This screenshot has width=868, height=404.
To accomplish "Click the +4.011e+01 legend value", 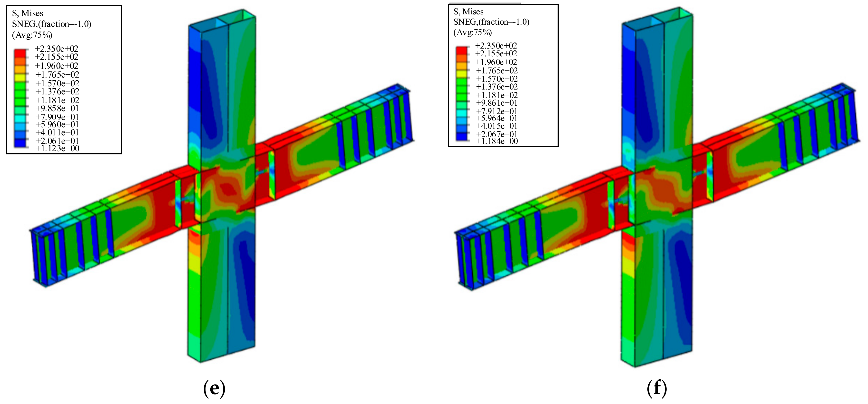I will click(57, 132).
